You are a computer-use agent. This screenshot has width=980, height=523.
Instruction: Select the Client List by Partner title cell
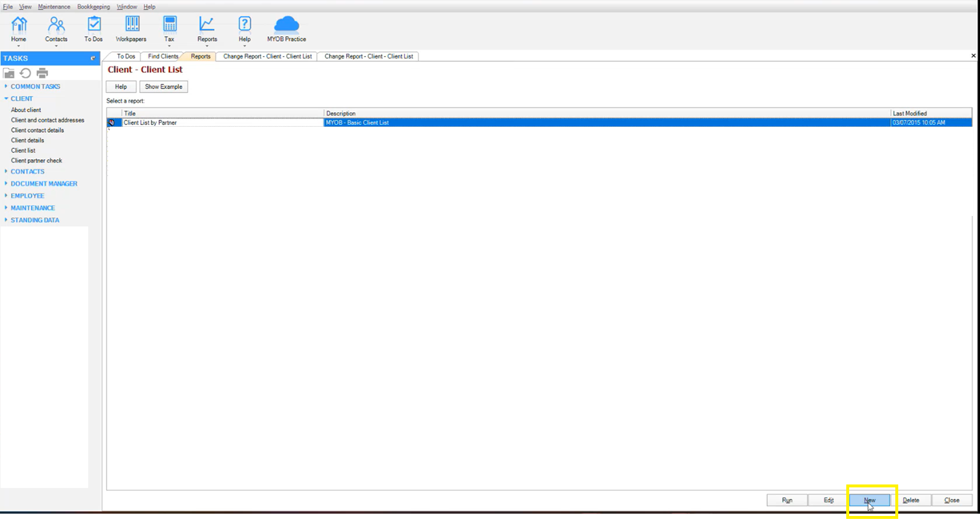coord(223,123)
